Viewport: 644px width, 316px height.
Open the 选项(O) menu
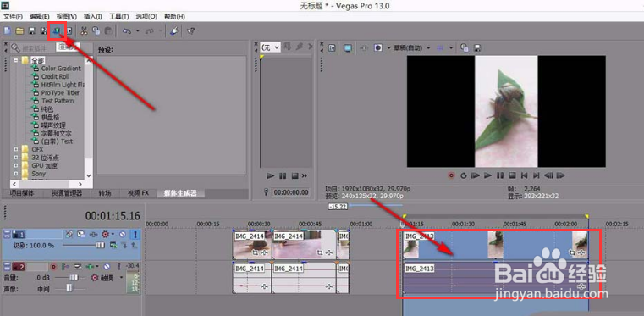146,16
